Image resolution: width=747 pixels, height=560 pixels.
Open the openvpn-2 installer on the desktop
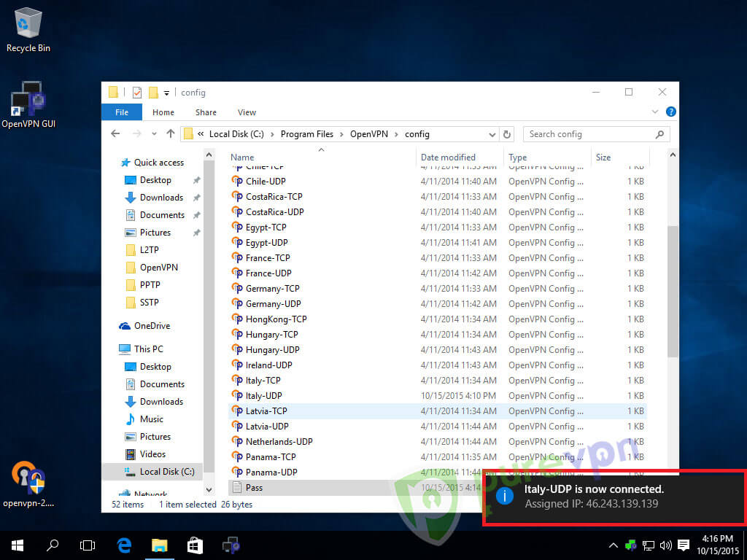(x=28, y=484)
